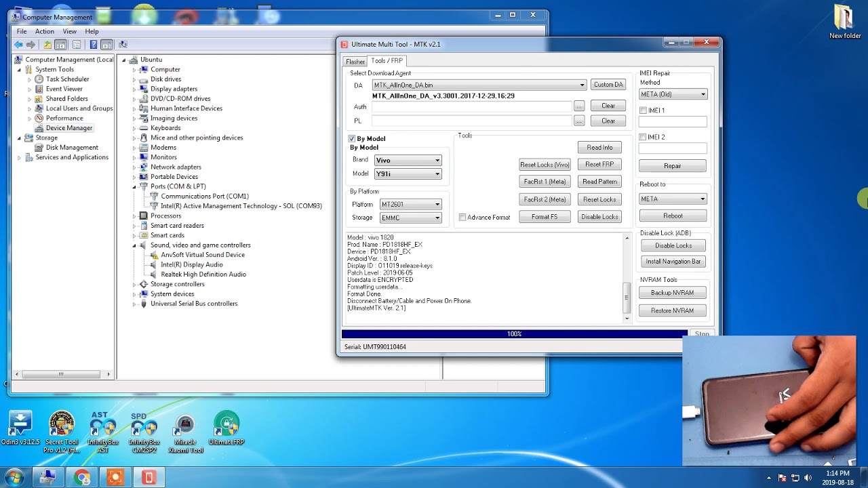Click the Reset Locks (Vivo) button
868x488 pixels.
click(545, 165)
